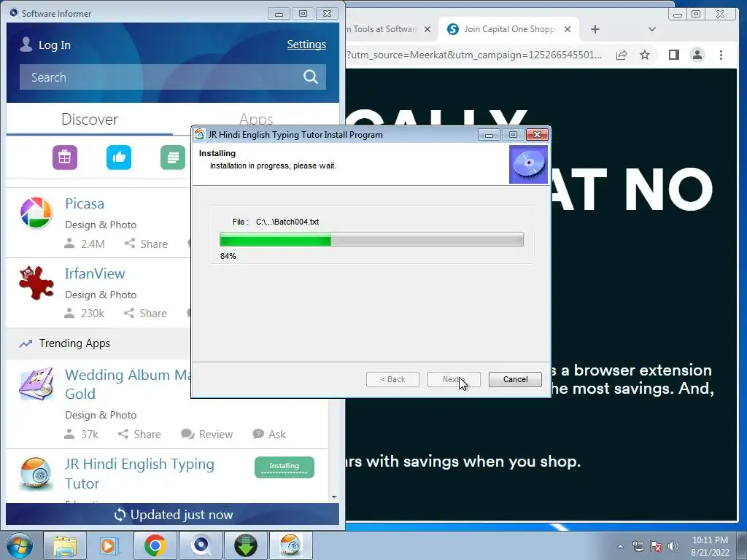
Task: Close the Join Capital One Shopping tab
Action: tap(568, 29)
